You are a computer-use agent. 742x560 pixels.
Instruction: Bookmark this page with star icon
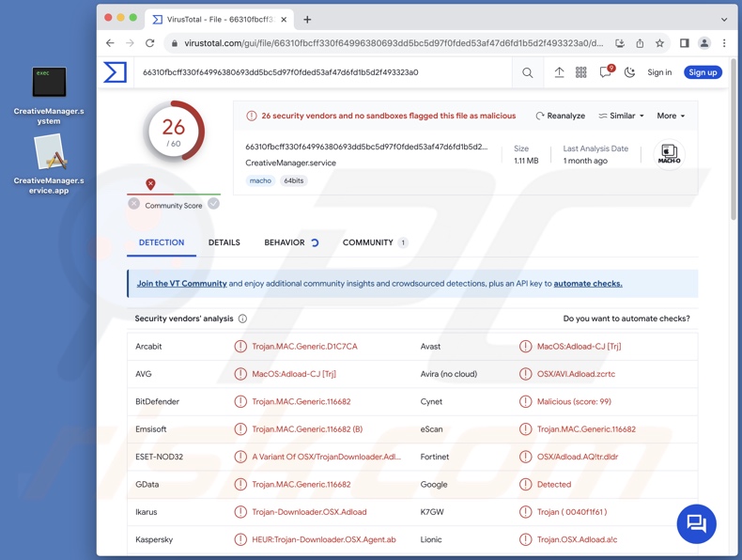[x=659, y=43]
